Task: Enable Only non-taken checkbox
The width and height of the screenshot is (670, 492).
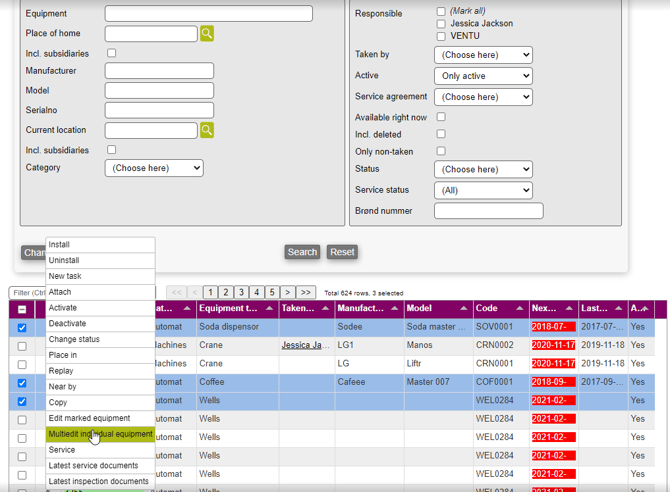Action: pyautogui.click(x=441, y=151)
